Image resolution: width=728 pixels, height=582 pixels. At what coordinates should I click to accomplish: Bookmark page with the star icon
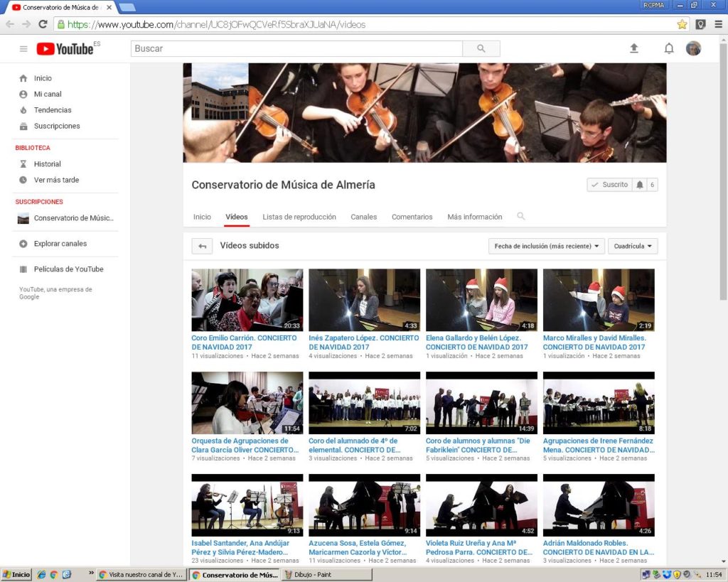682,24
